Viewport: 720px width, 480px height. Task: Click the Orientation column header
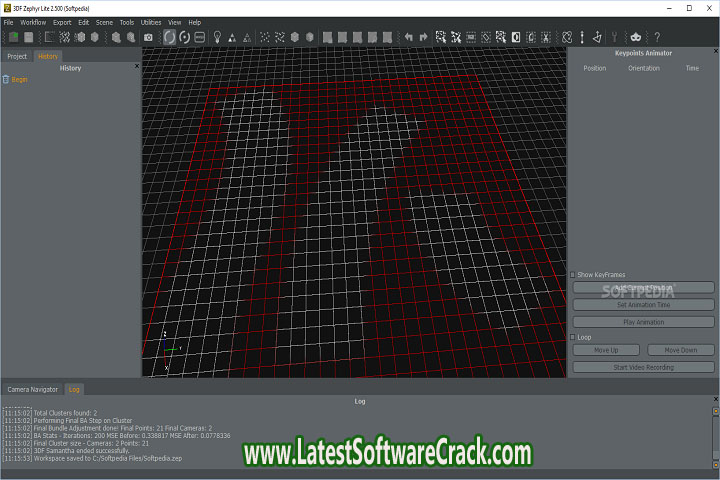pos(644,68)
